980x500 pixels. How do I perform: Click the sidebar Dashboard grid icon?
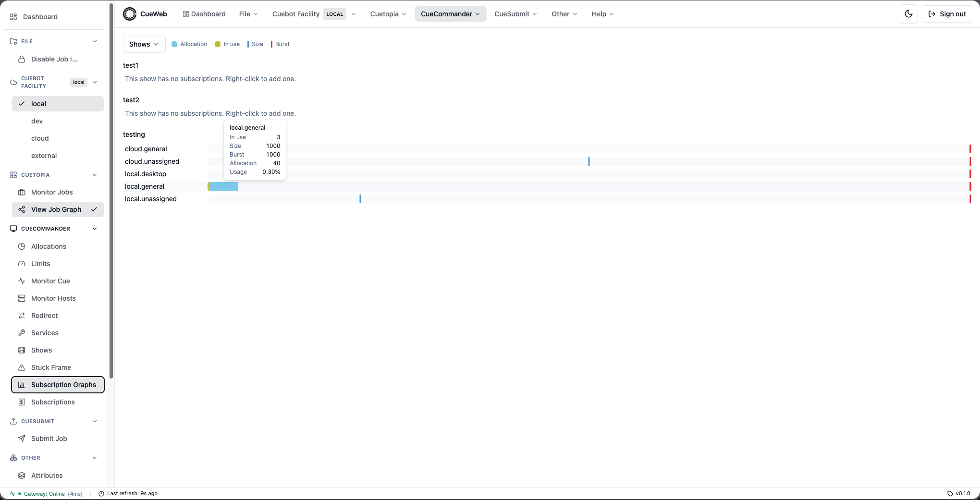pos(13,17)
